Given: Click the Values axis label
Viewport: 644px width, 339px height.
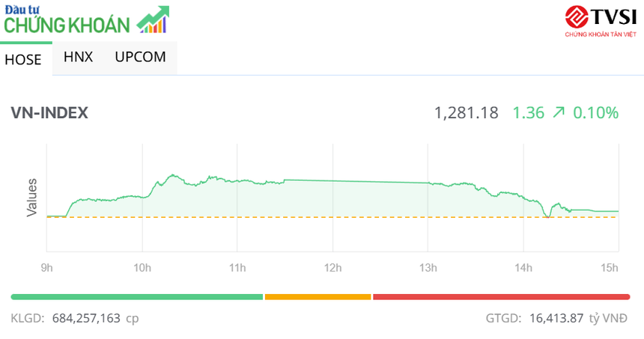Looking at the screenshot, I should (x=32, y=197).
